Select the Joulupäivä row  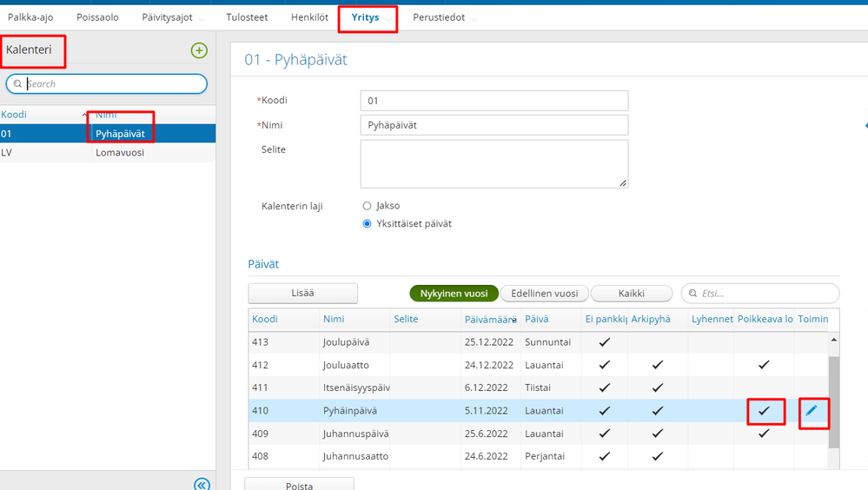[x=538, y=342]
